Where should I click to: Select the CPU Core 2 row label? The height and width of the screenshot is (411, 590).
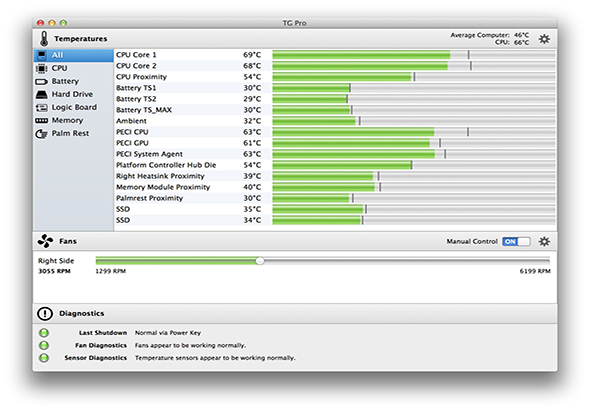tap(136, 66)
